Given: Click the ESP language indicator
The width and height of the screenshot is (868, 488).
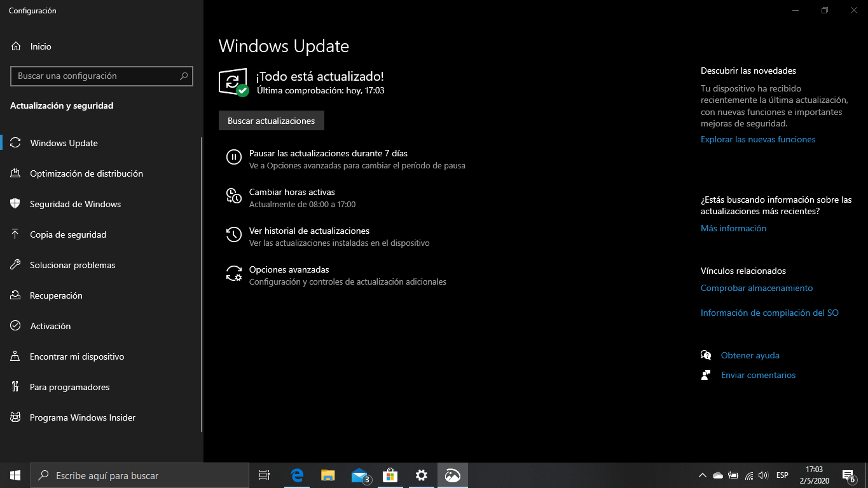Looking at the screenshot, I should [x=782, y=475].
